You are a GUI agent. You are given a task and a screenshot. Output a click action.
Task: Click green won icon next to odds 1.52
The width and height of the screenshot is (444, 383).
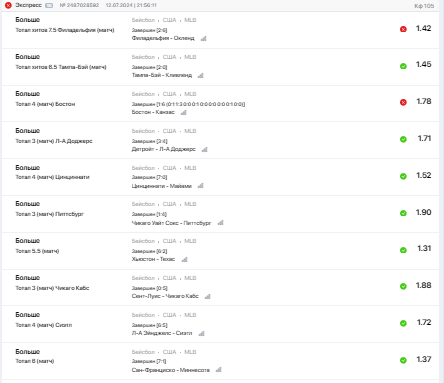(403, 176)
